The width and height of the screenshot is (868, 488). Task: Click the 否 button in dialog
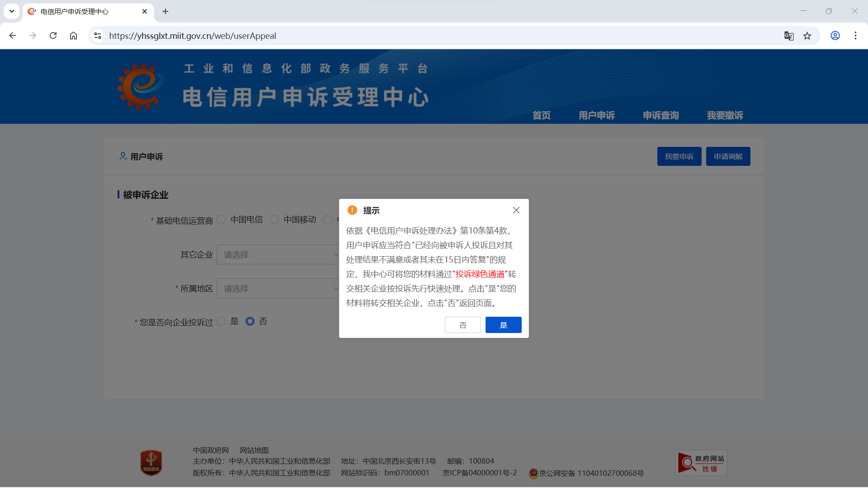coord(462,325)
